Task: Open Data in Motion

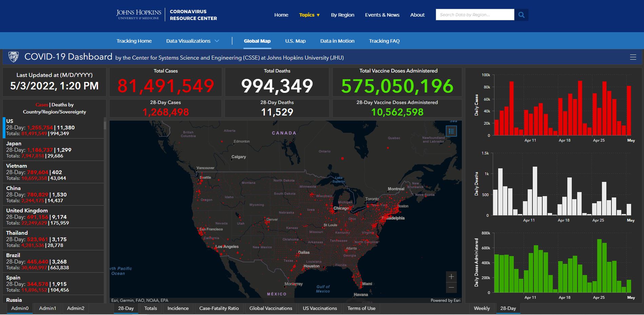Action: pos(337,41)
